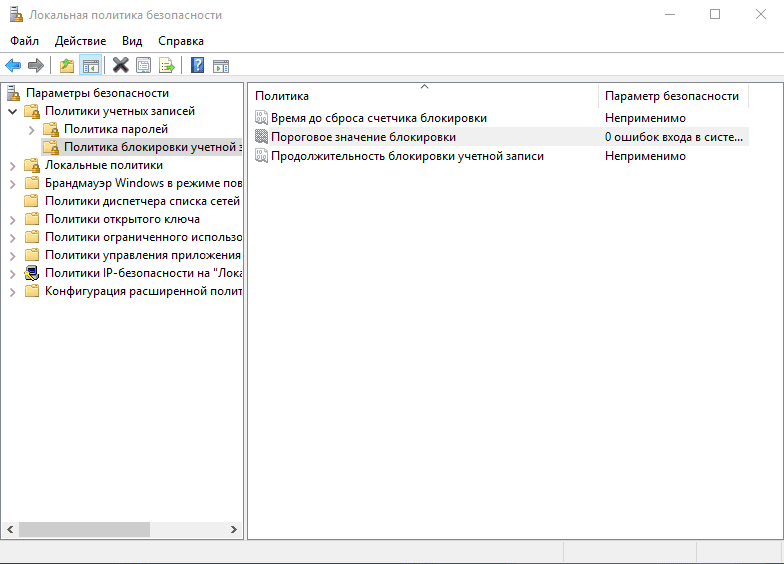Click the Export list toolbar icon

(167, 66)
